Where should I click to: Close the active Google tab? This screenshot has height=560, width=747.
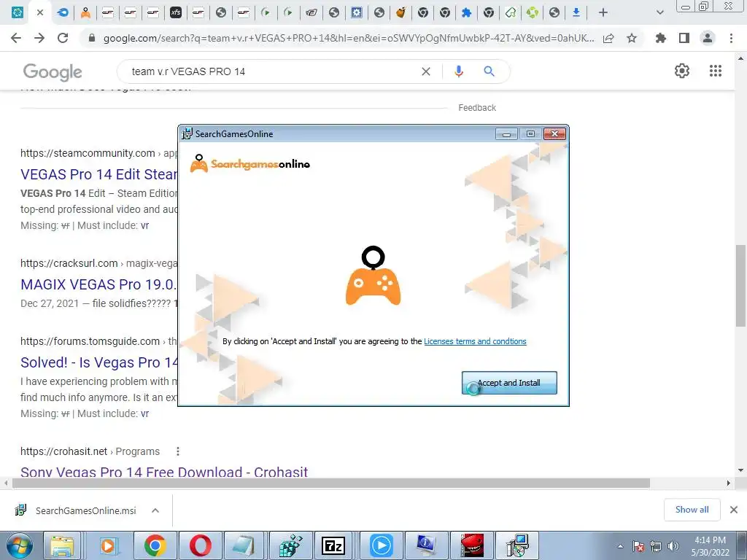[x=40, y=13]
